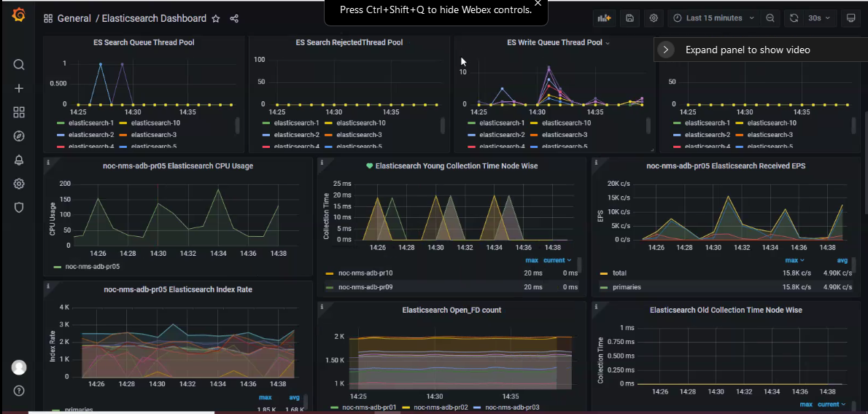Show info icon on Received EPS panel
Viewport: 868px width, 414px height.
[596, 163]
